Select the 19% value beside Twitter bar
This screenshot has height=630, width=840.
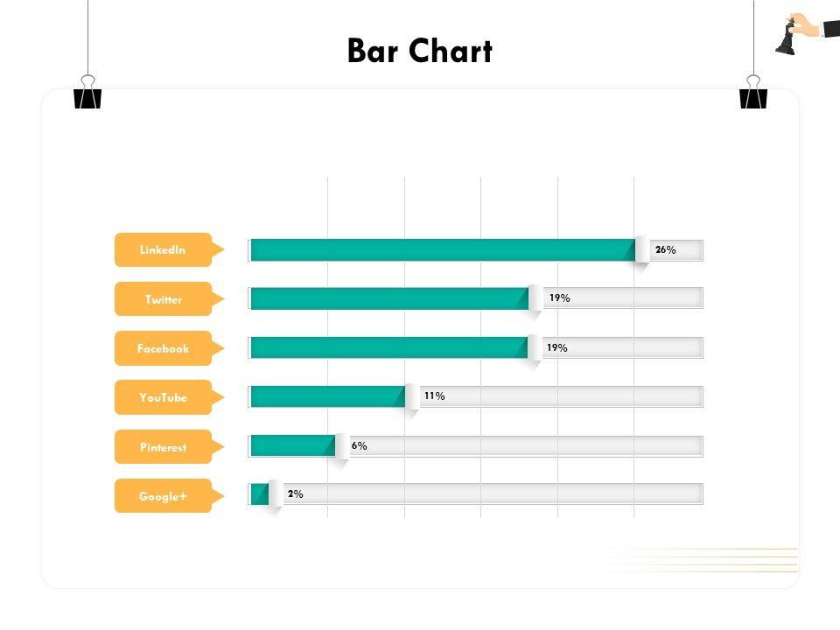click(560, 298)
